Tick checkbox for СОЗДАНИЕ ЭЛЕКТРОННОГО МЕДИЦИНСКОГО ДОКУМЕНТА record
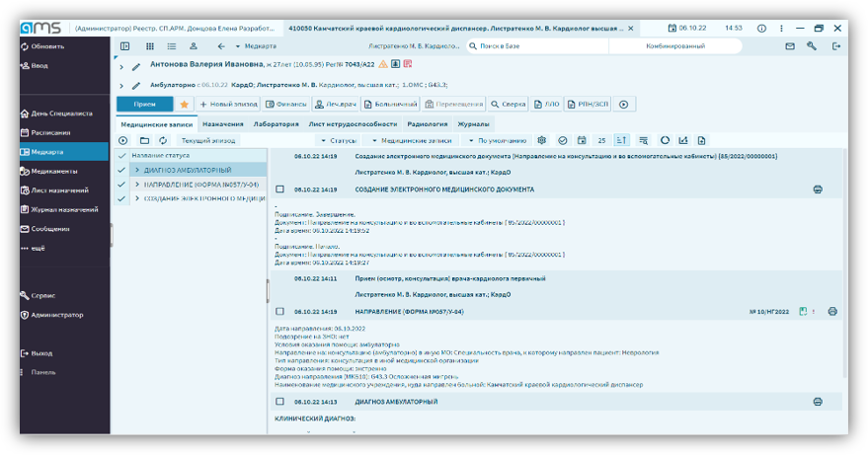The height and width of the screenshot is (455, 868). point(280,190)
